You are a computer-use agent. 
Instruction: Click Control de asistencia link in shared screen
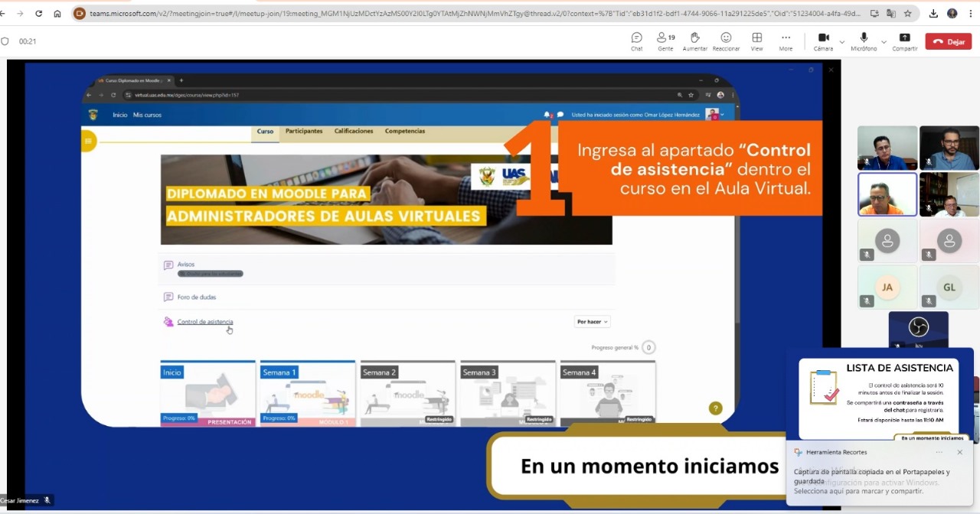[x=205, y=322]
